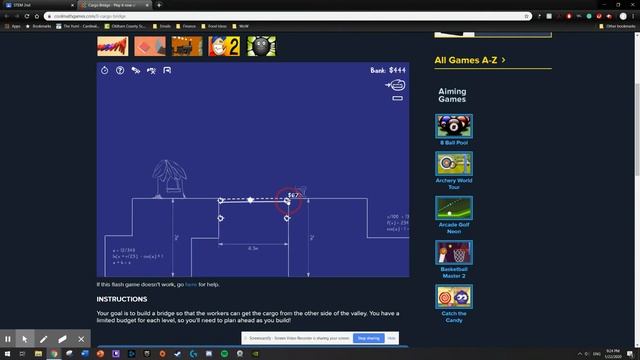The image size is (640, 360).
Task: Open the Chrome three-dot menu
Action: point(633,16)
